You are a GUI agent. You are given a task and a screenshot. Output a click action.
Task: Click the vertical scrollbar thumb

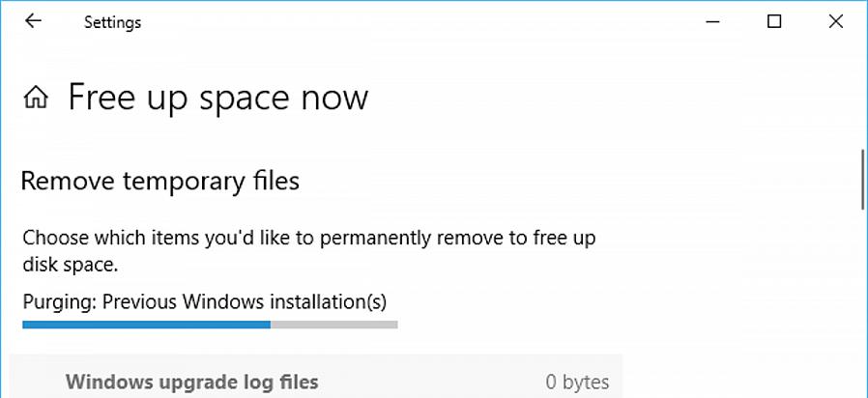[x=862, y=180]
